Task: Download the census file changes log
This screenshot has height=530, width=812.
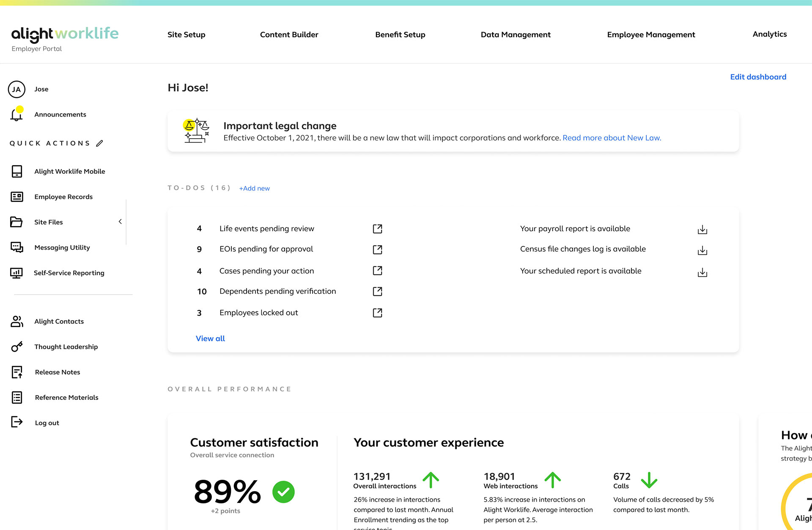Action: click(702, 250)
